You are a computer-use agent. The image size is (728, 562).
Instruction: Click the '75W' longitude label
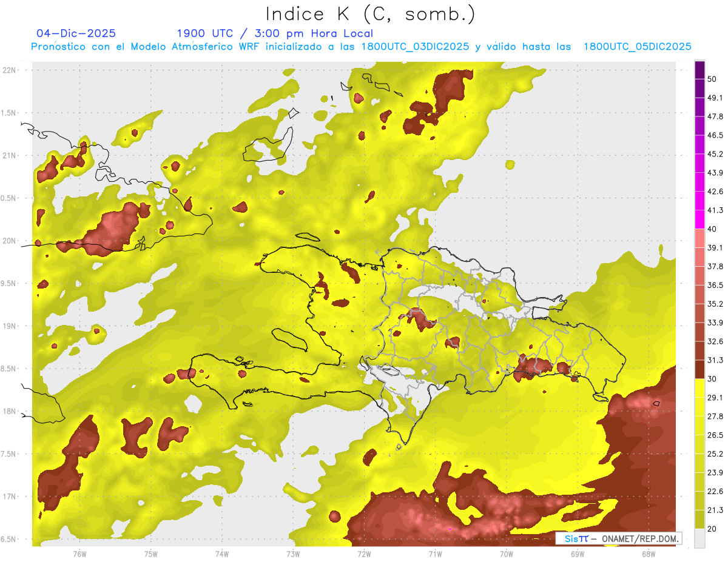pos(151,554)
